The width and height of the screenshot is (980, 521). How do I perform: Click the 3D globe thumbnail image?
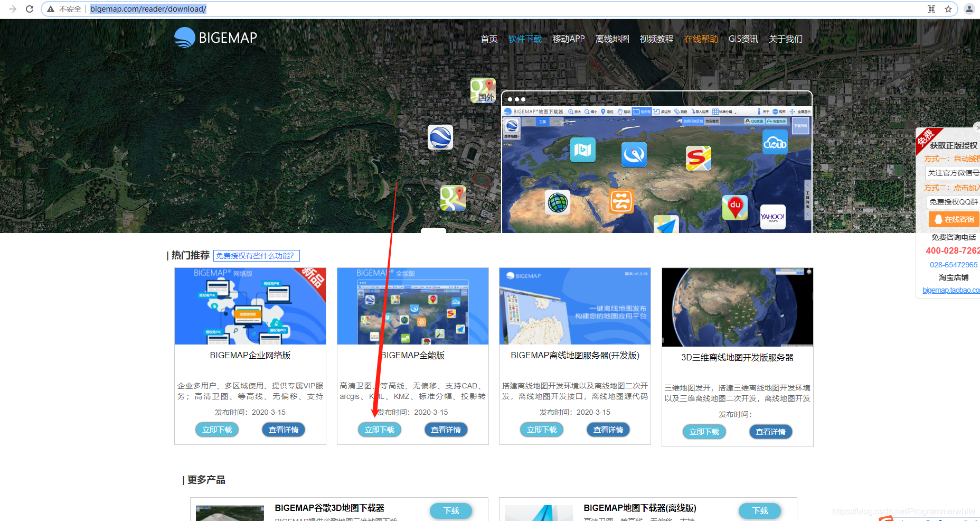pyautogui.click(x=738, y=307)
